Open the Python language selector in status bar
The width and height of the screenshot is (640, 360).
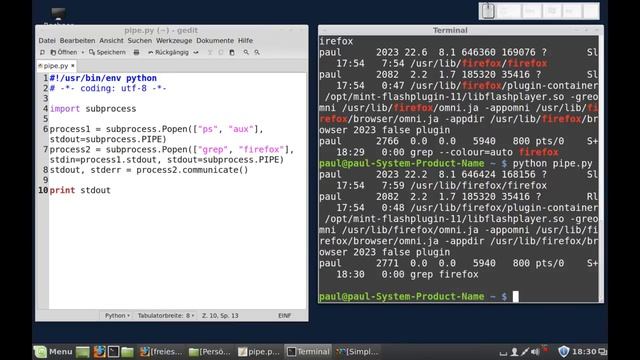117,316
